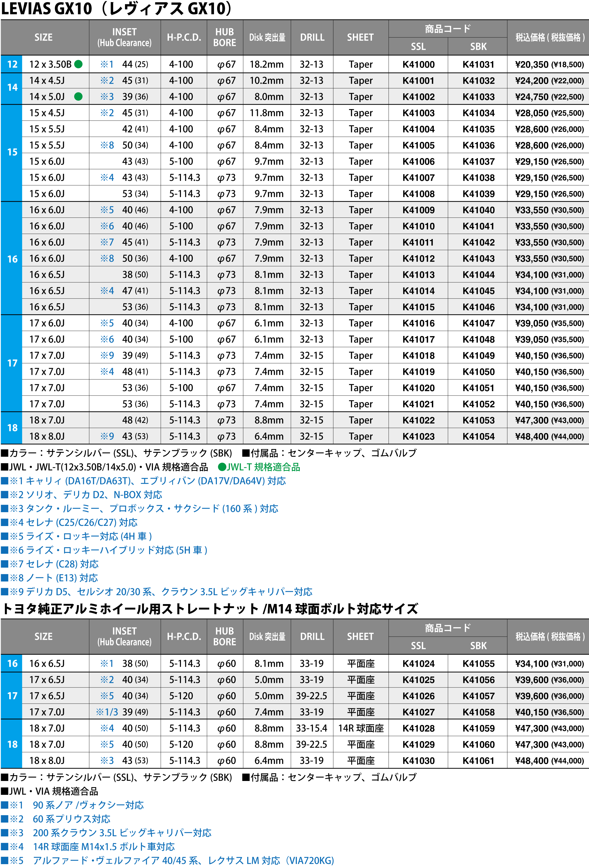Image resolution: width=589 pixels, height=868 pixels.
Task: Click product code K41026
Action: (x=418, y=696)
